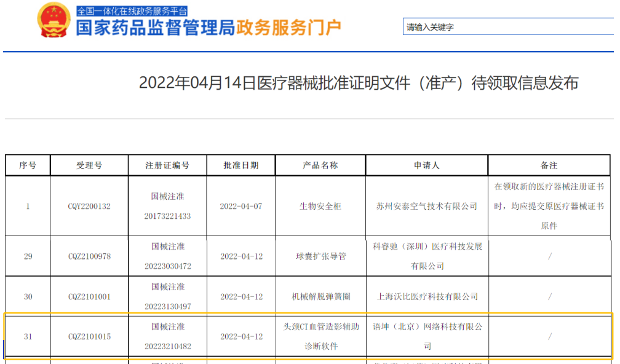The image size is (620, 364).
Task: Click the national emblem logo
Action: point(53,21)
